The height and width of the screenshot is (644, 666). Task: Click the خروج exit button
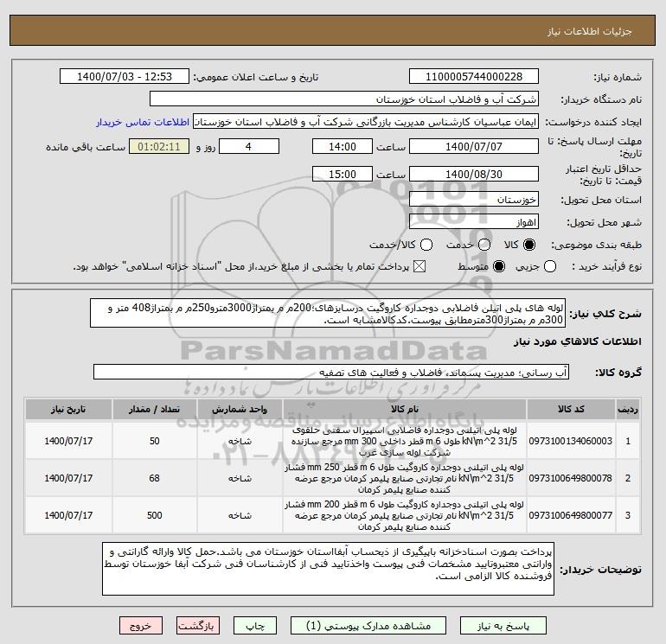[x=141, y=626]
